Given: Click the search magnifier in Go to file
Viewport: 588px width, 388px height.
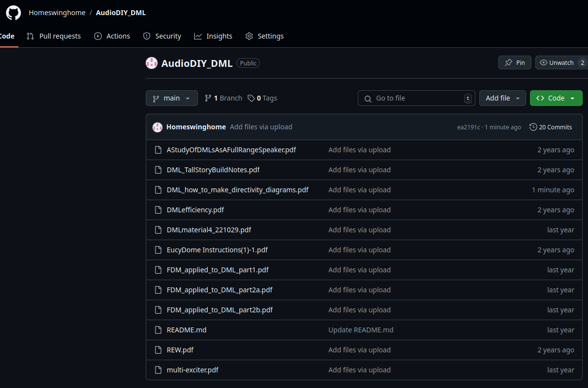Looking at the screenshot, I should (x=368, y=99).
